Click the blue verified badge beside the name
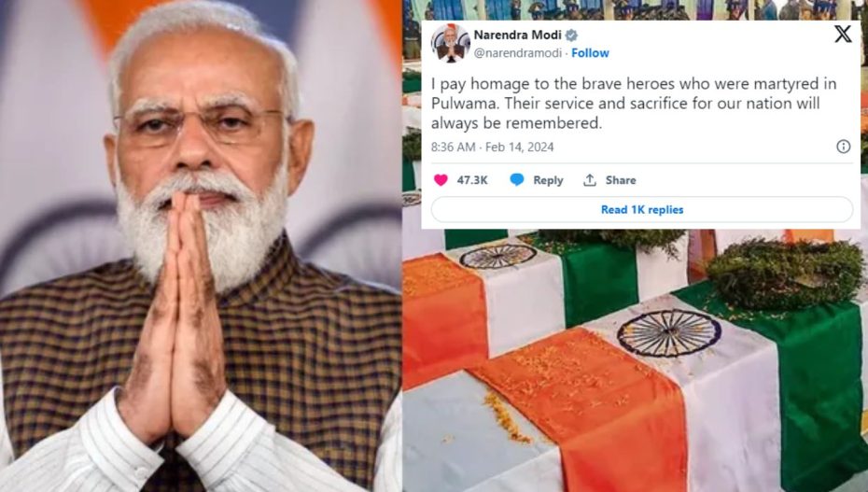This screenshot has width=868, height=492. click(x=572, y=35)
